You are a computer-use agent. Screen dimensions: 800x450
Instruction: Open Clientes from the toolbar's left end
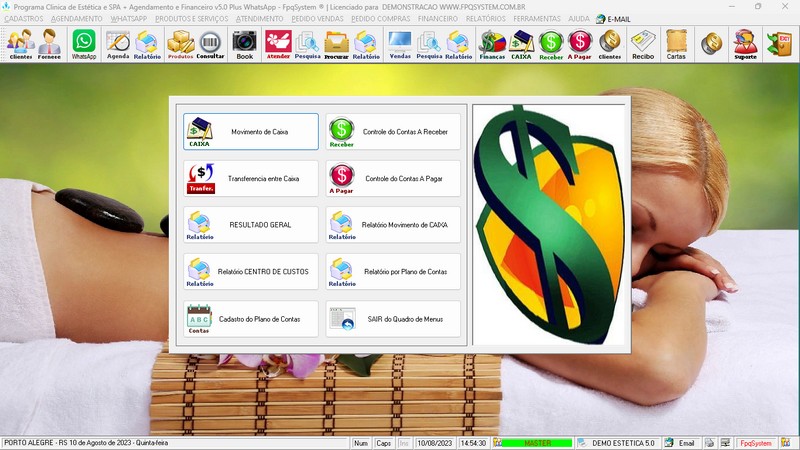point(20,44)
